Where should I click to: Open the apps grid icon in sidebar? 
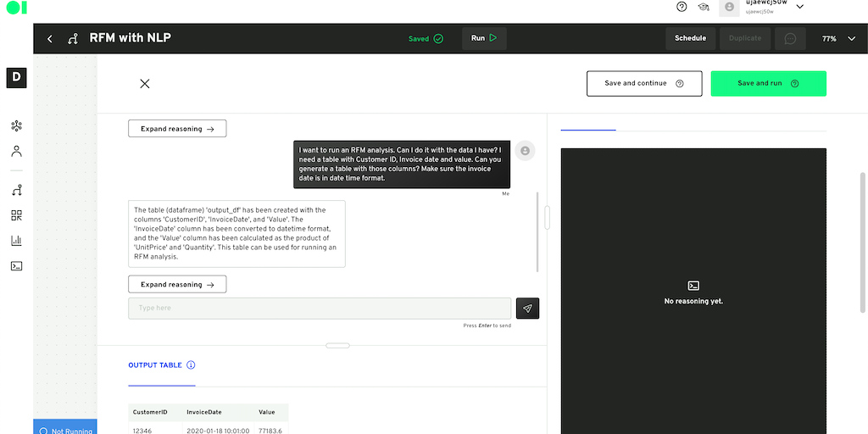click(x=17, y=215)
